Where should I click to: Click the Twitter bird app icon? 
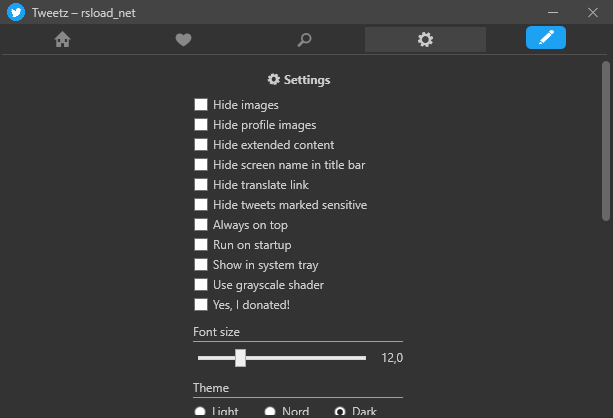15,11
